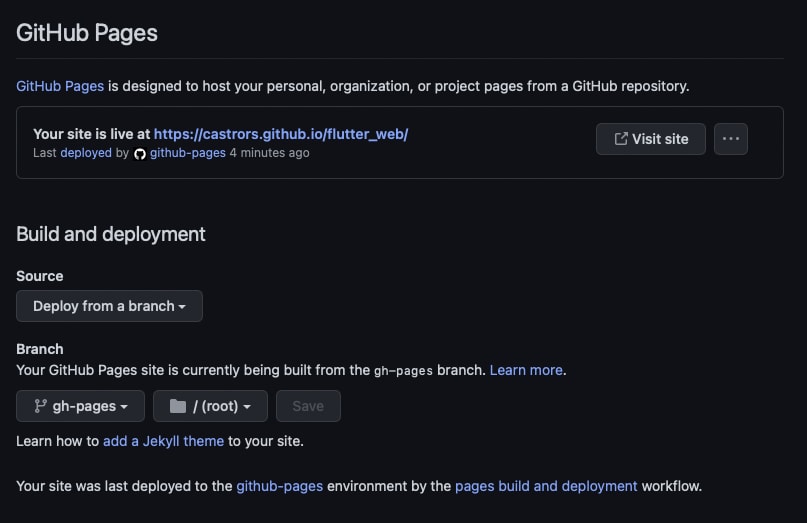
Task: Open the castrors.github.io/flutter_web site URL
Action: click(281, 134)
